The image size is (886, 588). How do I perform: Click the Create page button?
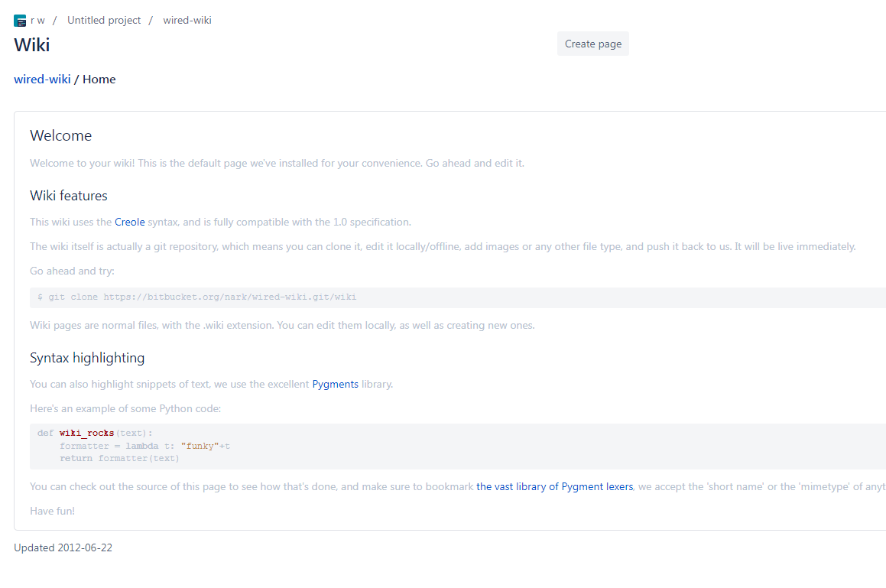(x=592, y=44)
